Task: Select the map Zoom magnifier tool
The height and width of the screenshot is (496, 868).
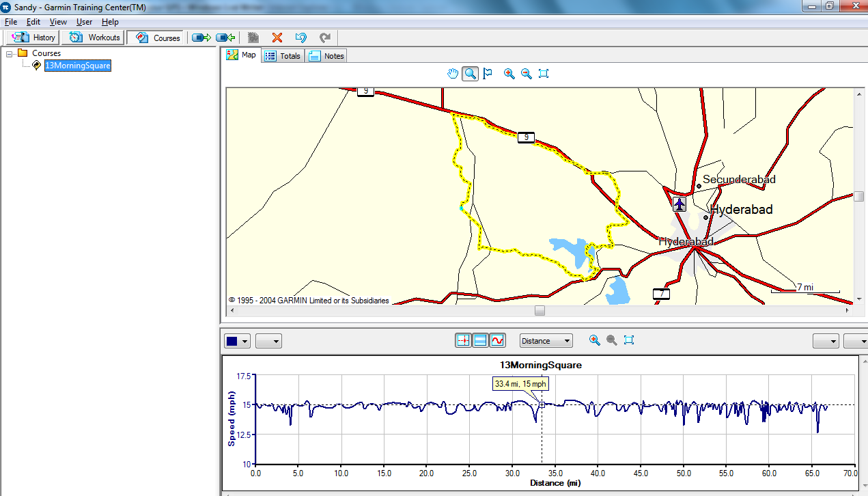Action: pos(470,74)
